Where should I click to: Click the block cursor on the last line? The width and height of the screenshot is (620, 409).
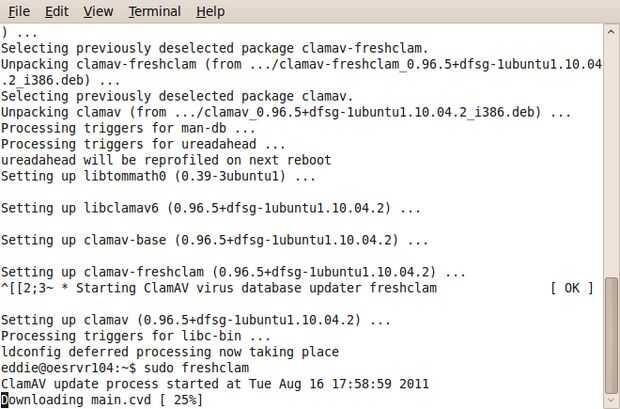tap(5, 400)
